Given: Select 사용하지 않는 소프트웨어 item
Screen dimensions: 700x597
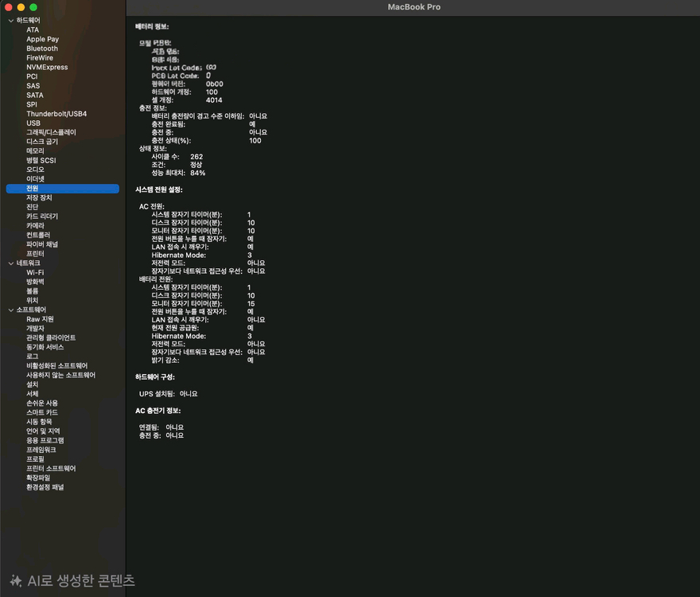Looking at the screenshot, I should (60, 375).
